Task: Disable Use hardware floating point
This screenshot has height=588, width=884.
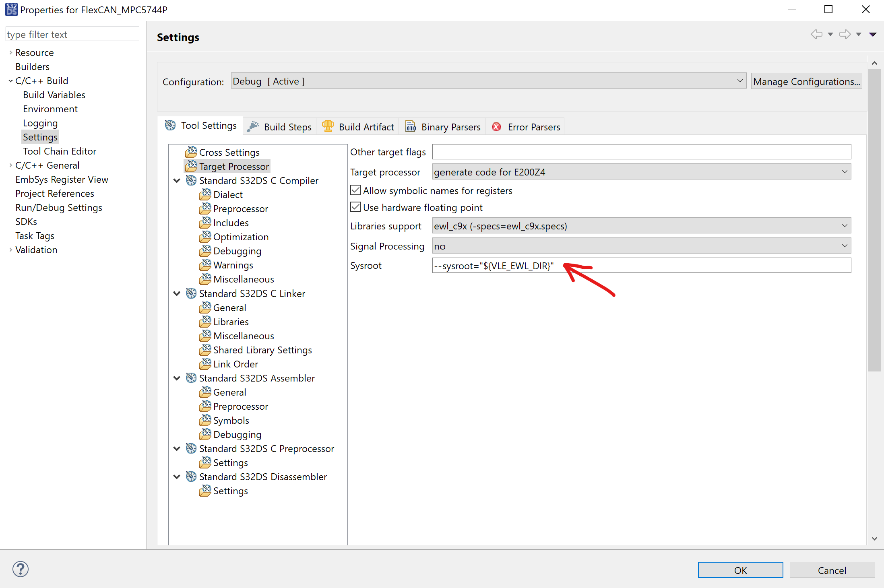Action: tap(355, 207)
